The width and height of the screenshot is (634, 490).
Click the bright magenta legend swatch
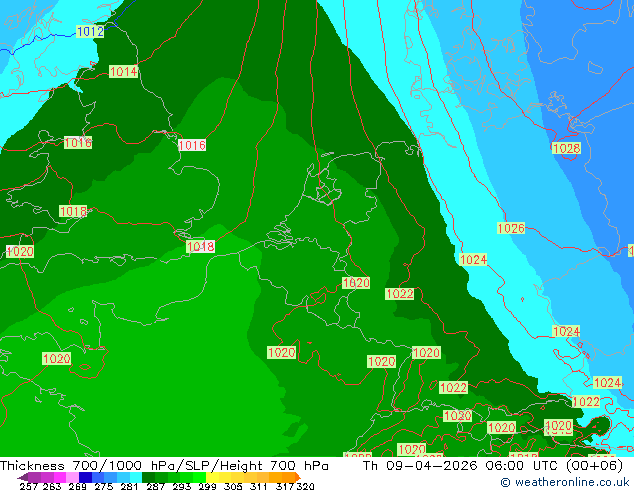[60, 477]
